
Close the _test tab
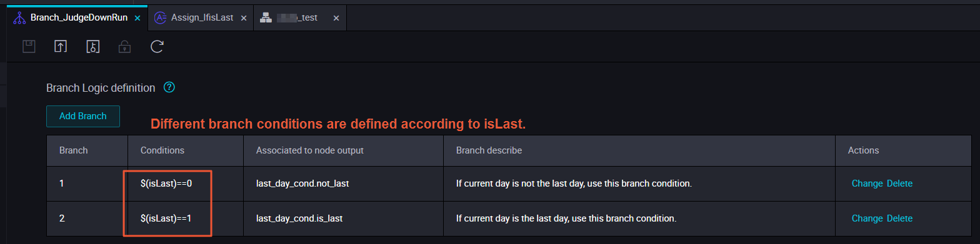click(336, 18)
